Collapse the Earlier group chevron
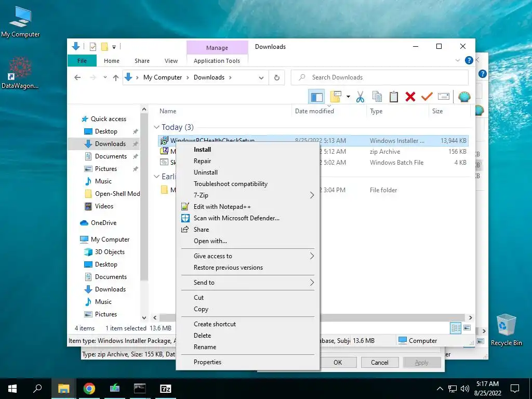Viewport: 532px width, 399px height. tap(156, 177)
